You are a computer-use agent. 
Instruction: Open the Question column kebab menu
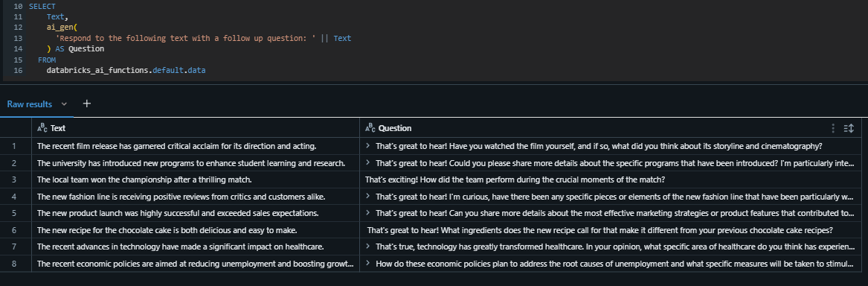point(833,128)
